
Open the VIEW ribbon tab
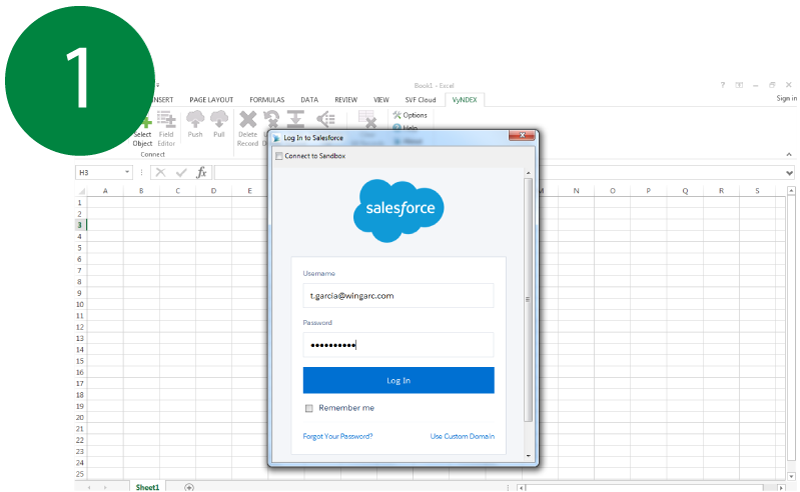(381, 100)
